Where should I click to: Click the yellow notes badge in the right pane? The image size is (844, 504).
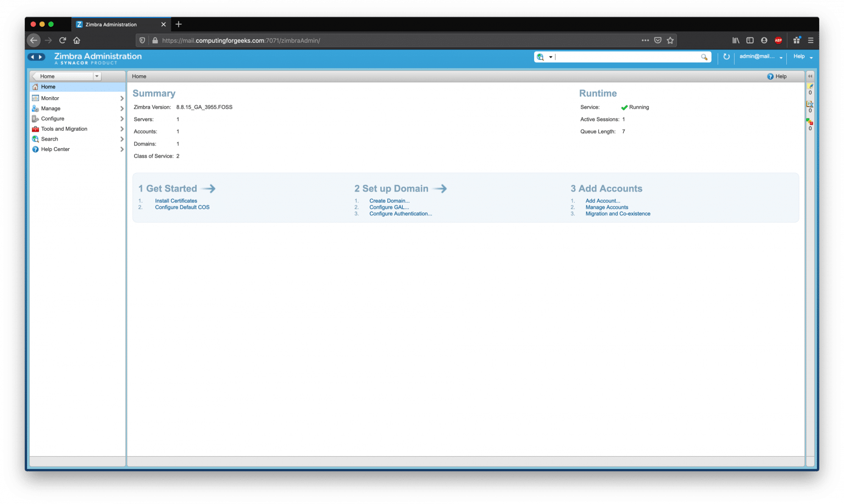coord(810,87)
